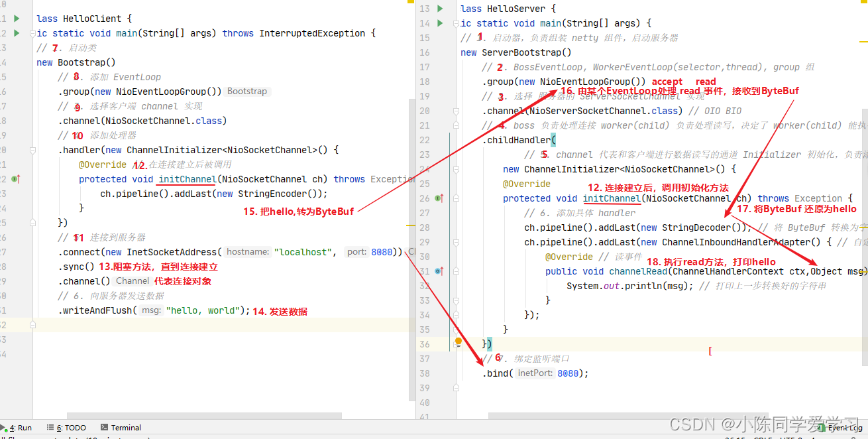Open overridden method marker beside HelloClient initChannel
The image size is (868, 439).
point(16,179)
